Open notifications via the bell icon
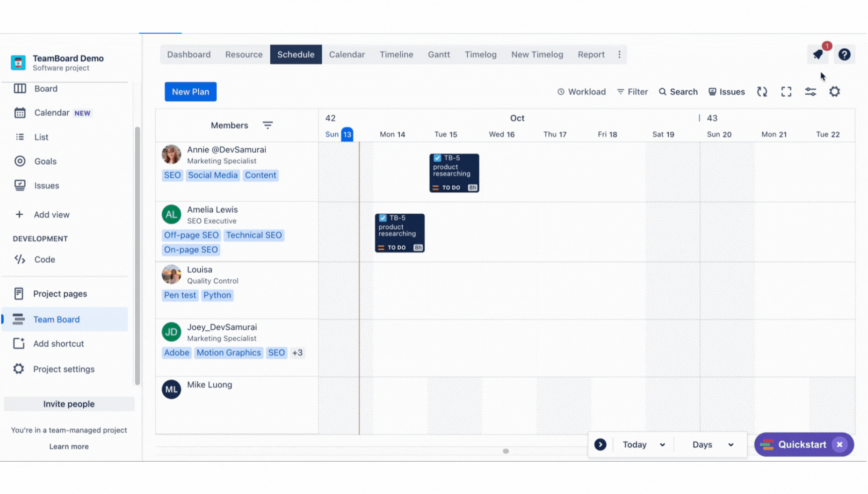This screenshot has height=494, width=868. coord(817,54)
